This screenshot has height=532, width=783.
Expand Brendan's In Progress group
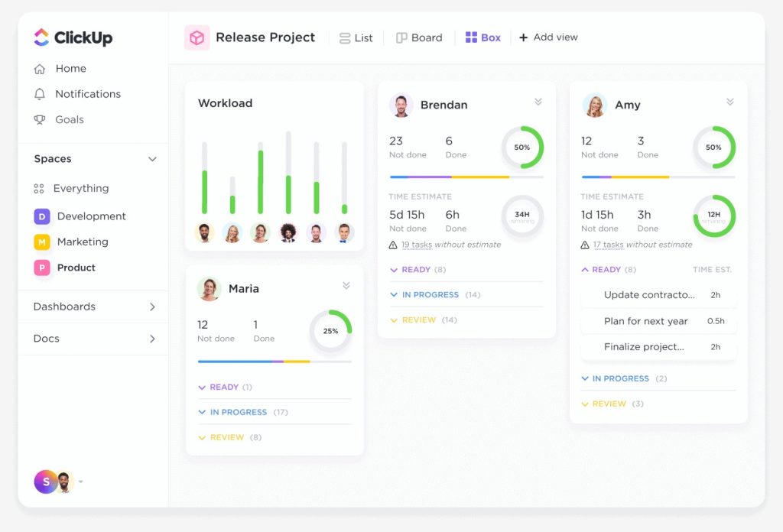(x=430, y=295)
